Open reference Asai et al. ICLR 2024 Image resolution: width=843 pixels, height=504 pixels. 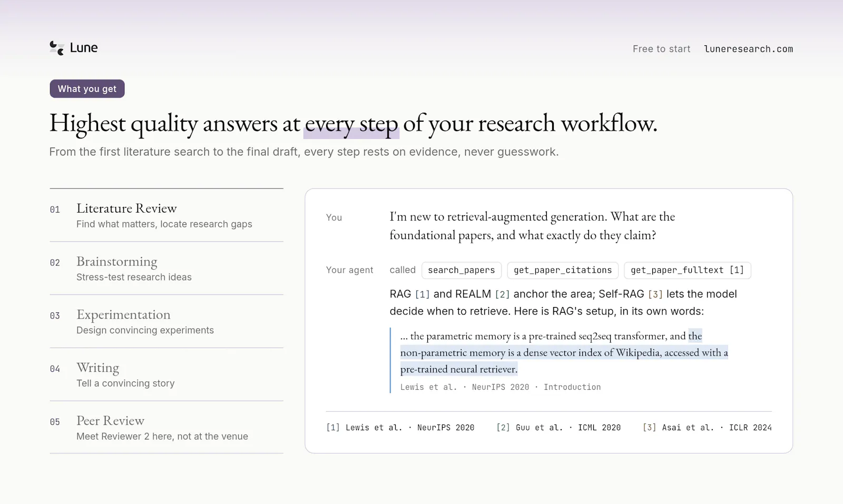(x=707, y=428)
